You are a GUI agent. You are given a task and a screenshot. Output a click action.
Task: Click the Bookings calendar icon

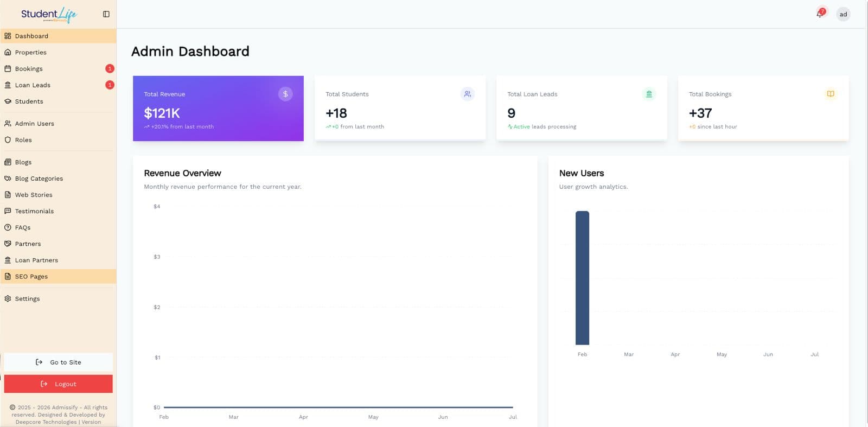click(8, 68)
